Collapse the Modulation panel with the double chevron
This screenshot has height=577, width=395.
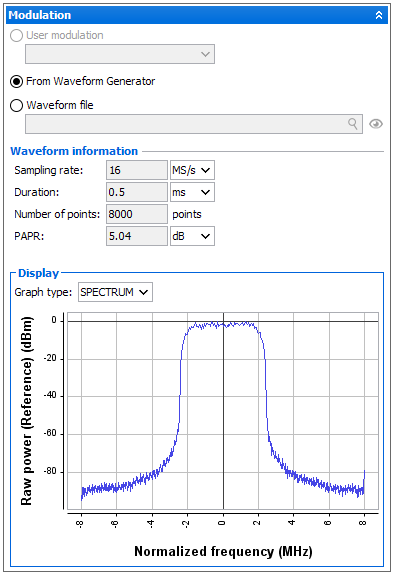click(x=378, y=15)
